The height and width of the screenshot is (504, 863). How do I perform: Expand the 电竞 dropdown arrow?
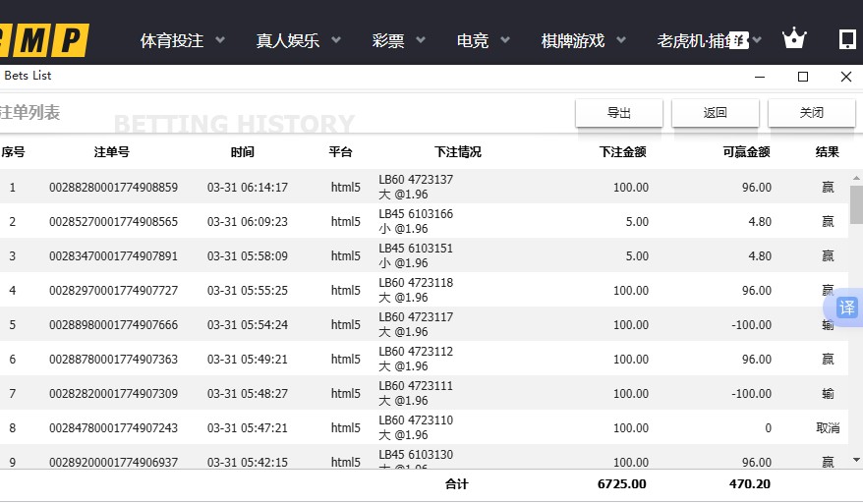[x=505, y=41]
